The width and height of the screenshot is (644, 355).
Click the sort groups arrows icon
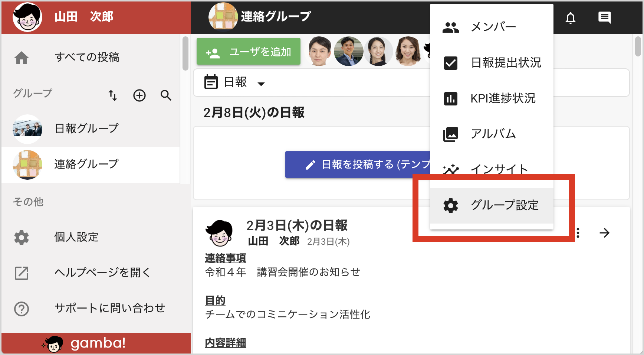(x=113, y=95)
